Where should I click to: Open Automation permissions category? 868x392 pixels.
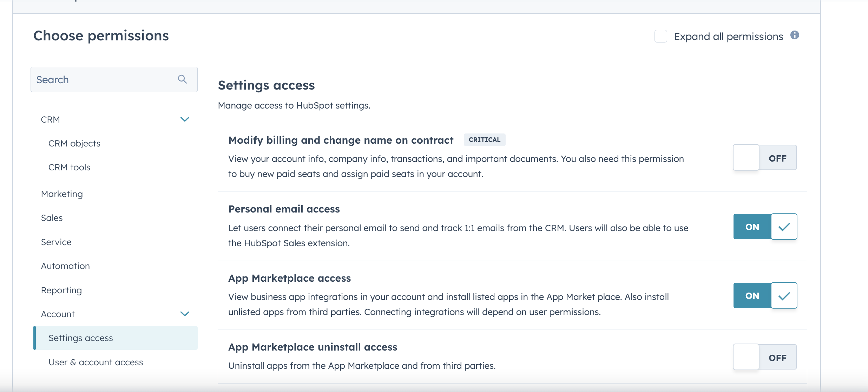tap(65, 266)
